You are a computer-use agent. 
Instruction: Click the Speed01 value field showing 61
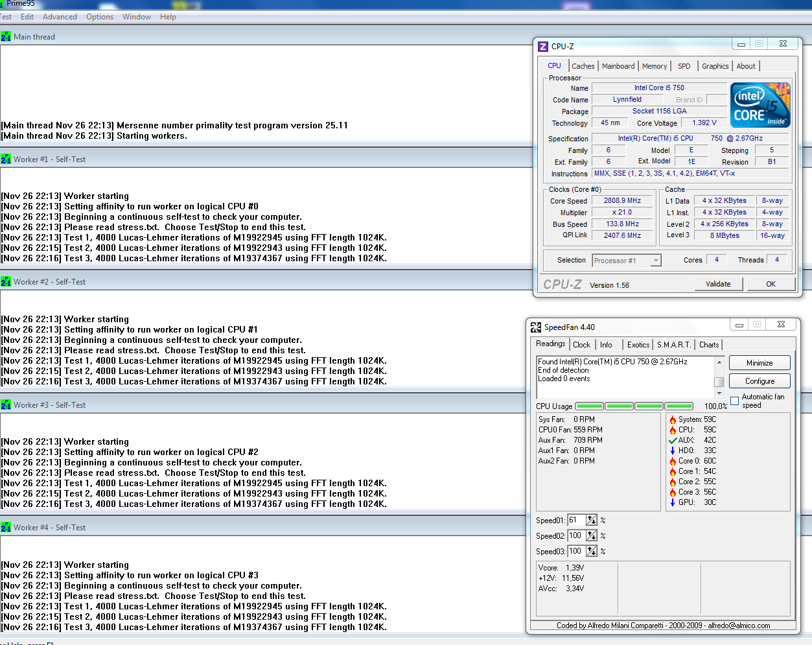point(577,521)
